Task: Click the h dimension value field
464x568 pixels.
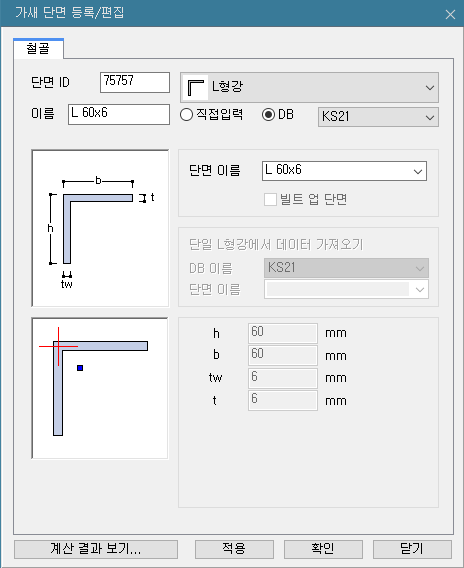Action: click(x=283, y=333)
